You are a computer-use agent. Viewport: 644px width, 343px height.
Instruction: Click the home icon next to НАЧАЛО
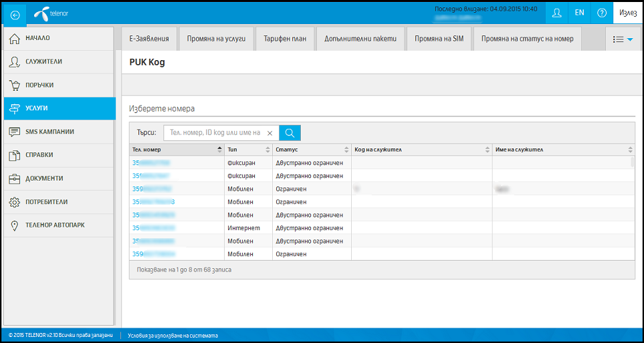(x=14, y=38)
